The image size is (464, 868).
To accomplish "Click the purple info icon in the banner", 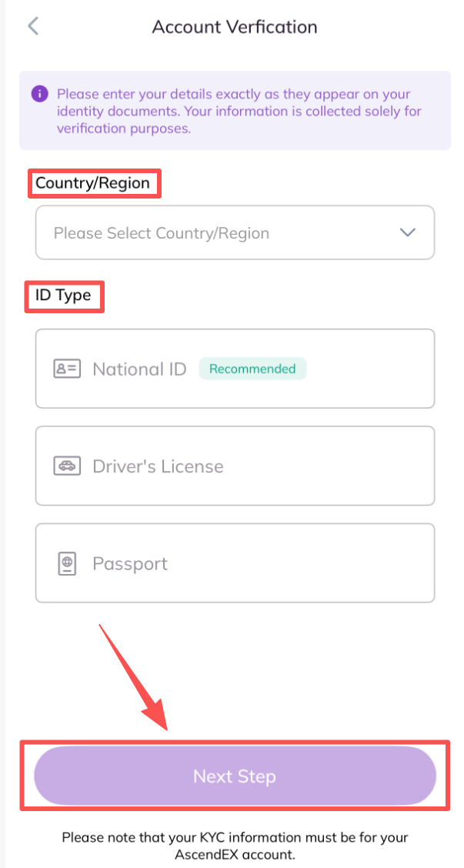I will point(39,94).
